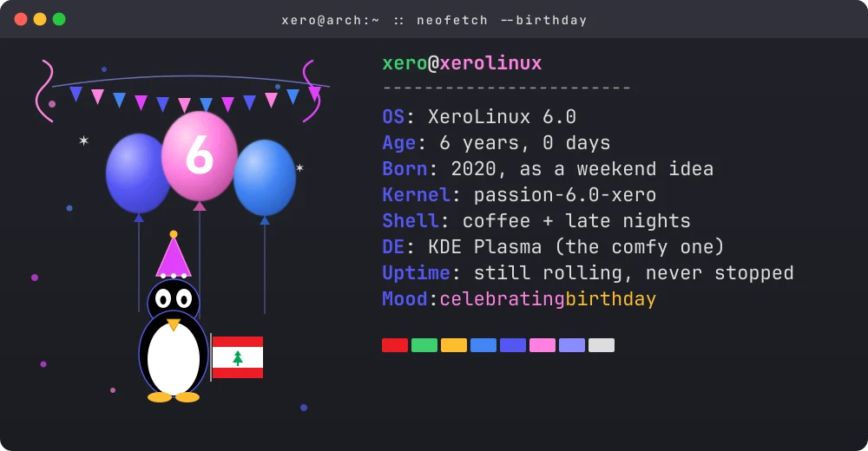This screenshot has height=451, width=868.
Task: Click the 'OS: XeroLinux 6.0' line
Action: click(479, 117)
